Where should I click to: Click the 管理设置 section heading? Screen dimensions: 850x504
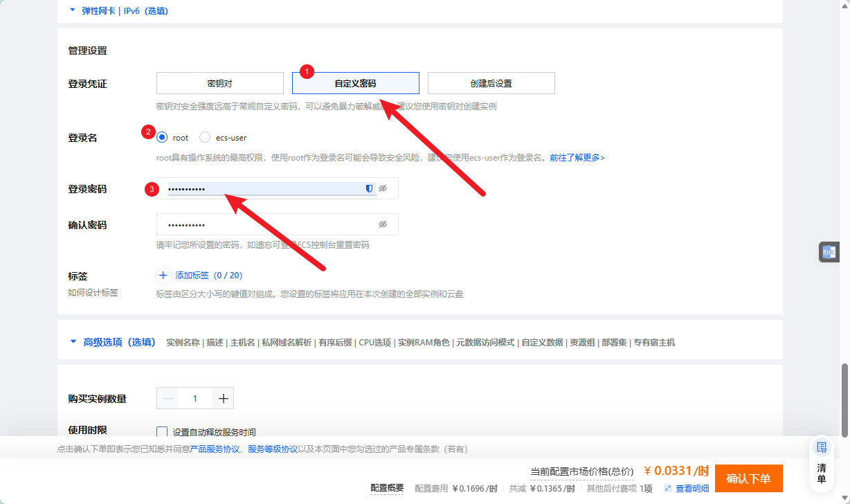pyautogui.click(x=87, y=51)
